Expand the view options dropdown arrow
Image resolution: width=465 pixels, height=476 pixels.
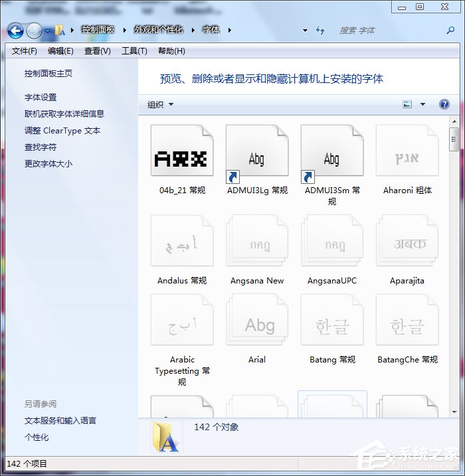(x=422, y=105)
